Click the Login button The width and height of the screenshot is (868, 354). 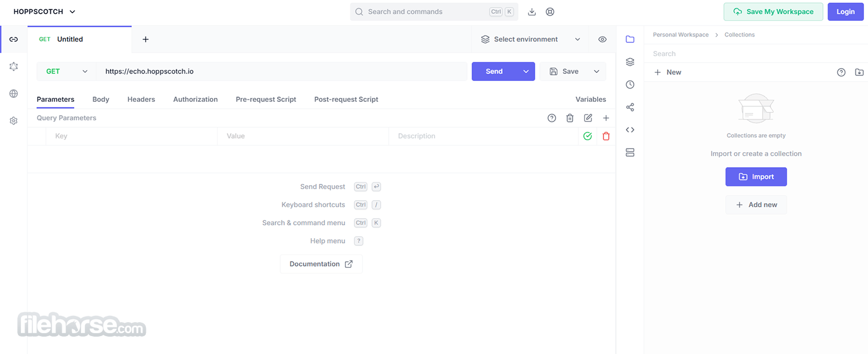click(845, 12)
